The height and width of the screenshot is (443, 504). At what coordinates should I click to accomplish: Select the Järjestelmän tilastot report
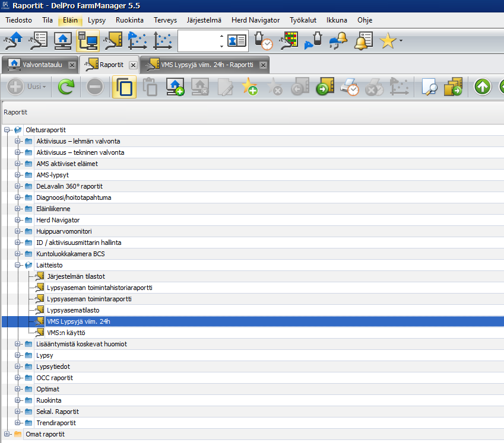(76, 276)
